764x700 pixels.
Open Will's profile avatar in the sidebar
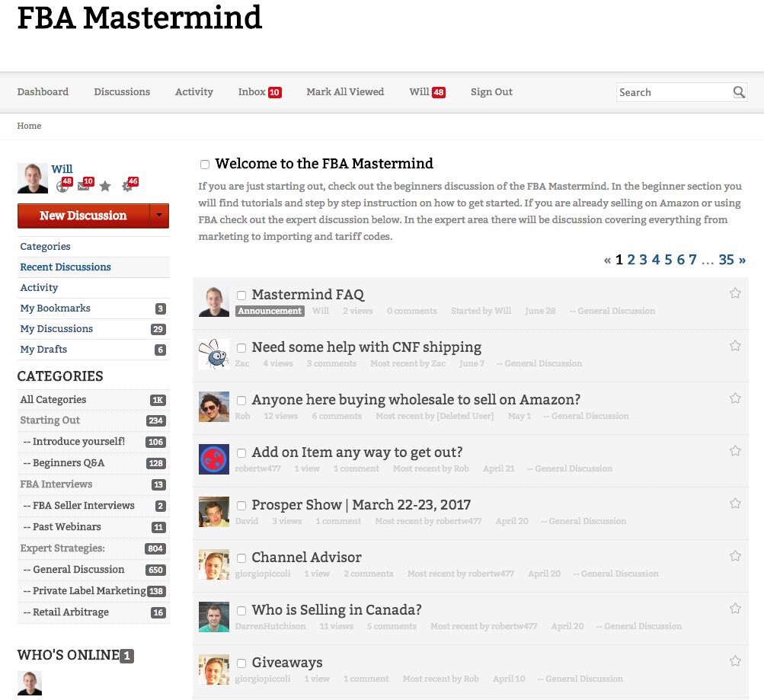pos(32,177)
